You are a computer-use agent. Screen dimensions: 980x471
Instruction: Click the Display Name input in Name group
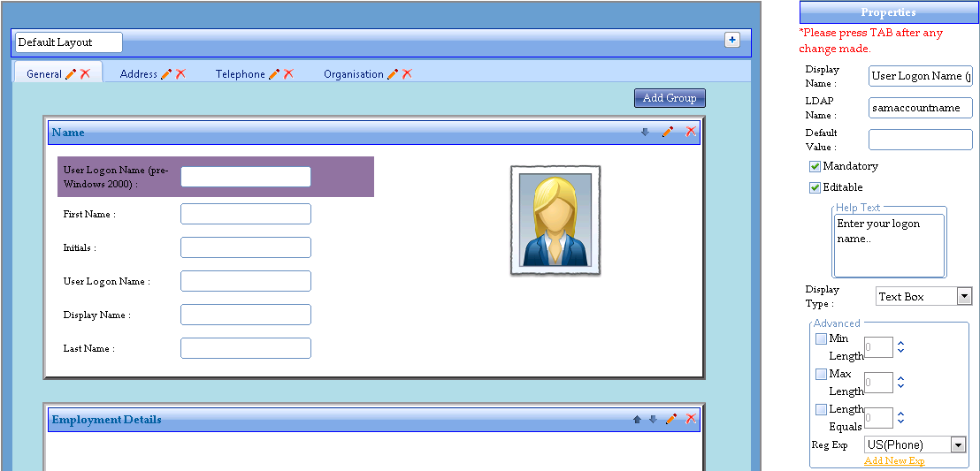point(246,315)
